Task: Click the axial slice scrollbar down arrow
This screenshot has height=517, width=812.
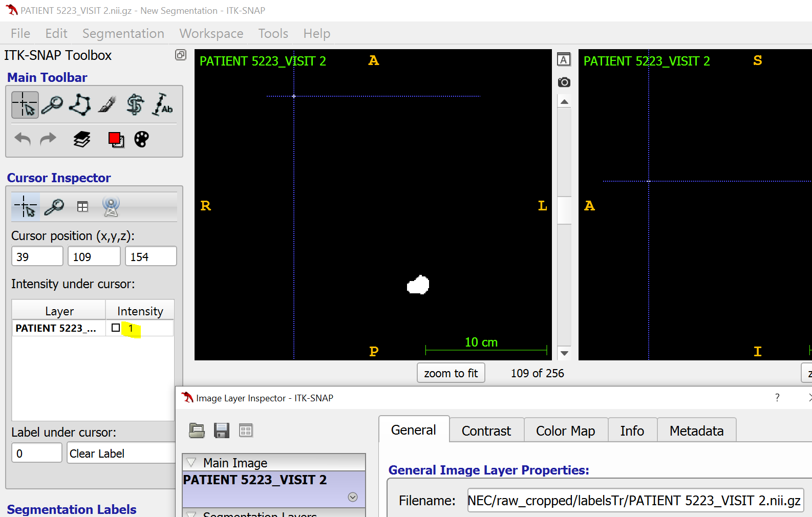Action: [564, 353]
